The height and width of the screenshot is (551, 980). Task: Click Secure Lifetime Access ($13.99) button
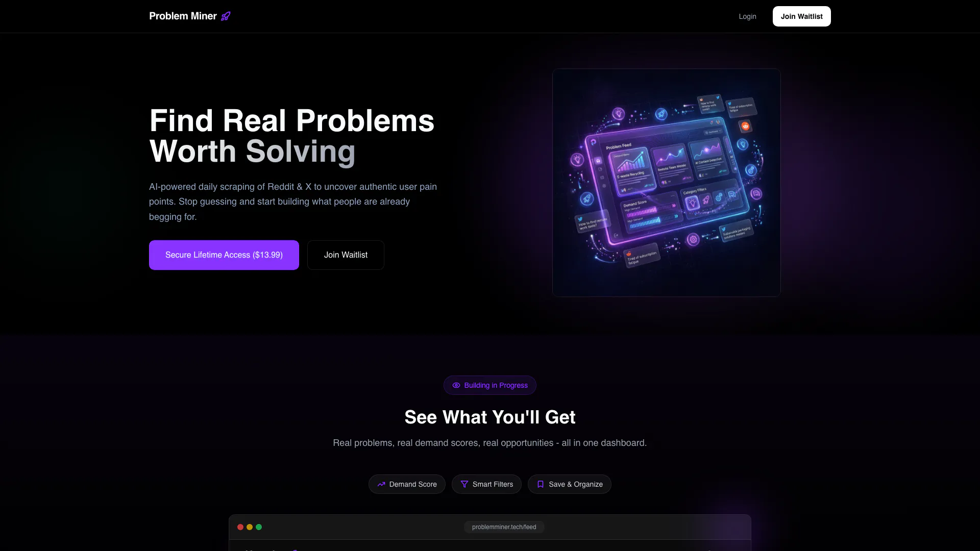224,255
